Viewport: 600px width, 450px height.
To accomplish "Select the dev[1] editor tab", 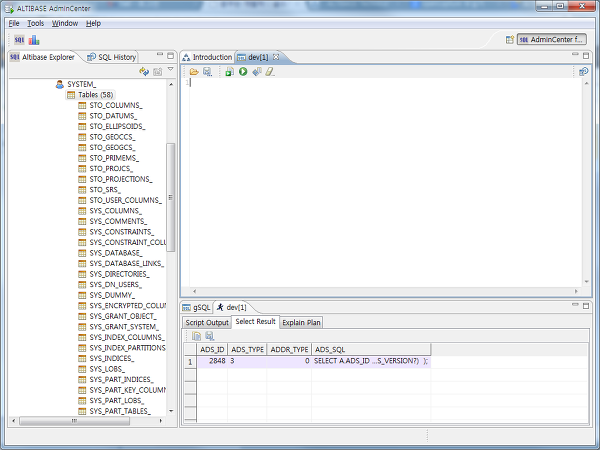I will [x=258, y=57].
